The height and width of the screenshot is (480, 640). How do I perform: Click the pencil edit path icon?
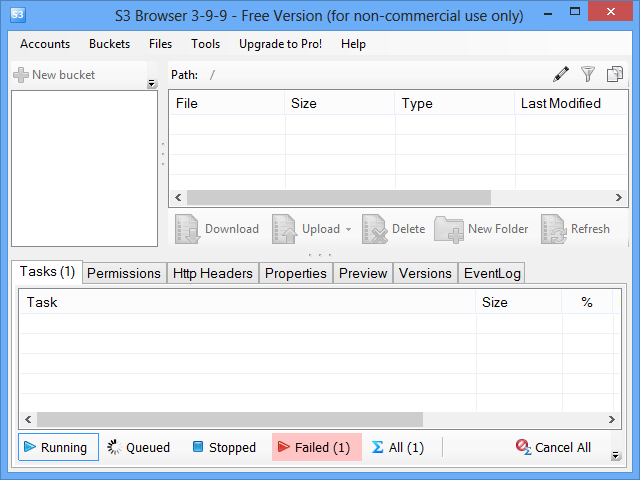tap(561, 74)
